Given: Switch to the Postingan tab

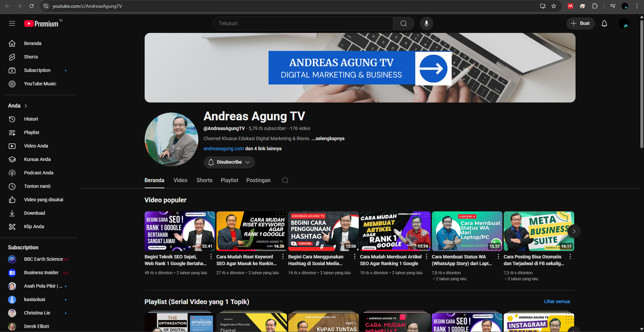Looking at the screenshot, I should pos(258,180).
